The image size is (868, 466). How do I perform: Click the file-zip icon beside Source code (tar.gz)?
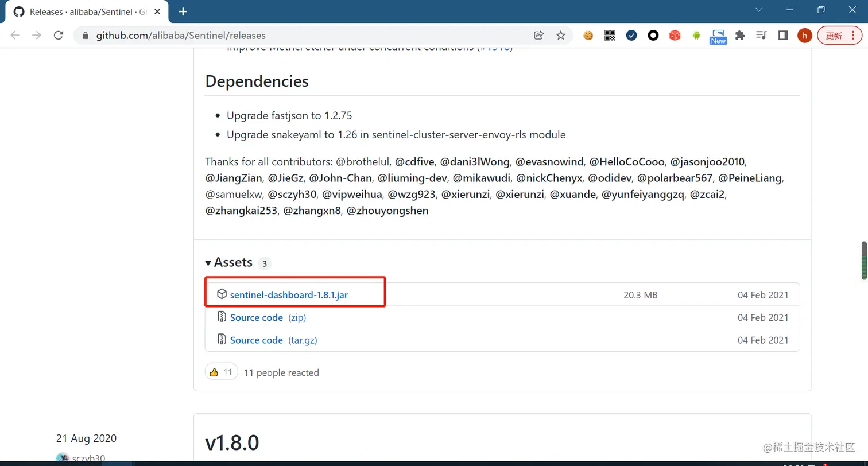pos(222,339)
